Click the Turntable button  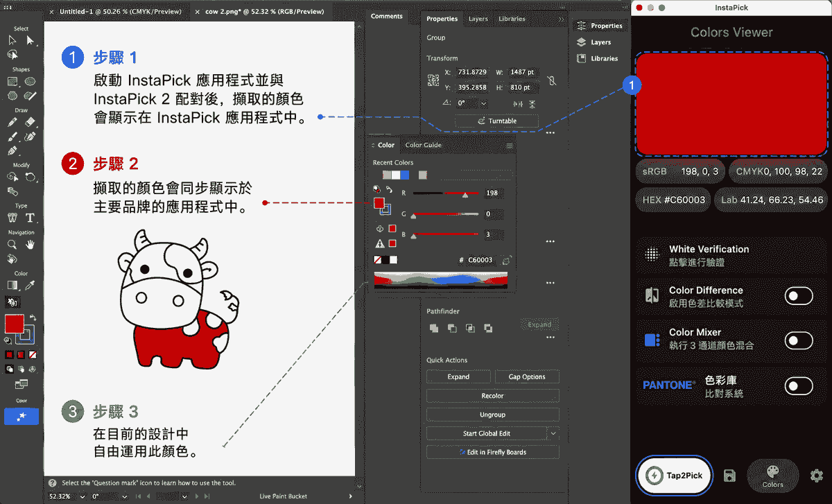click(x=496, y=121)
